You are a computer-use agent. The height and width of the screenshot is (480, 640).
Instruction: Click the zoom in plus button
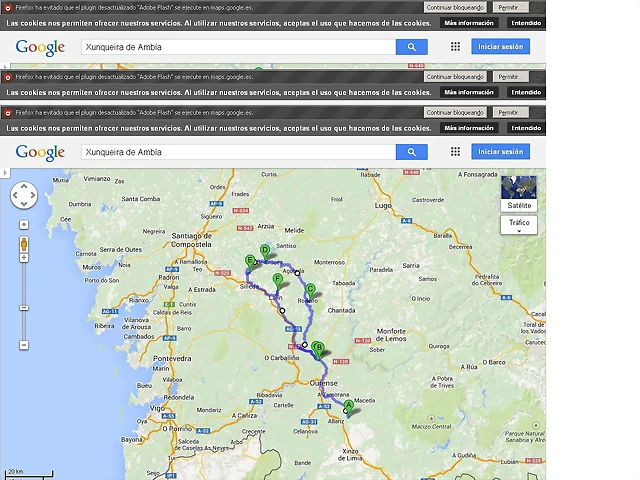(24, 258)
